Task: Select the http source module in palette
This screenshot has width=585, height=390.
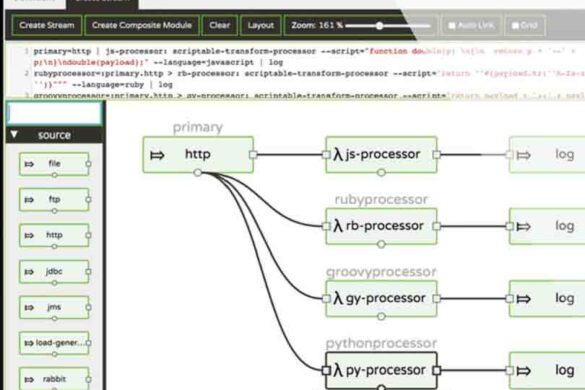Action: pos(54,235)
